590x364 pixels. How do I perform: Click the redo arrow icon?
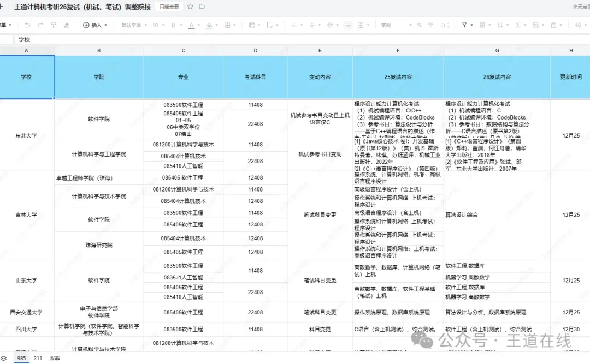pyautogui.click(x=40, y=25)
